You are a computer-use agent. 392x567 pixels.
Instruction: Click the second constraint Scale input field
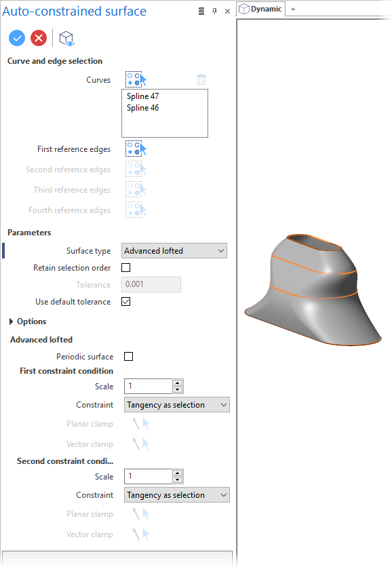tap(149, 477)
